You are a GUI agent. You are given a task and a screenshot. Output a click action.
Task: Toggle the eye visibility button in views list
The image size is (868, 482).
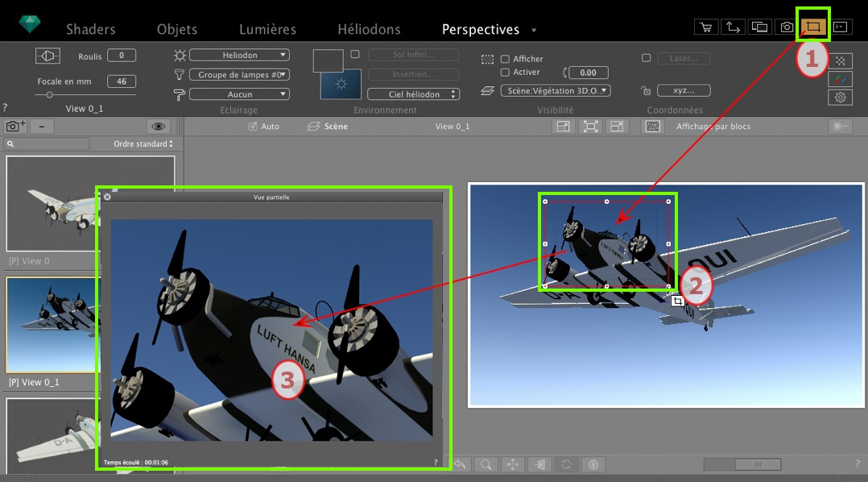click(x=159, y=127)
